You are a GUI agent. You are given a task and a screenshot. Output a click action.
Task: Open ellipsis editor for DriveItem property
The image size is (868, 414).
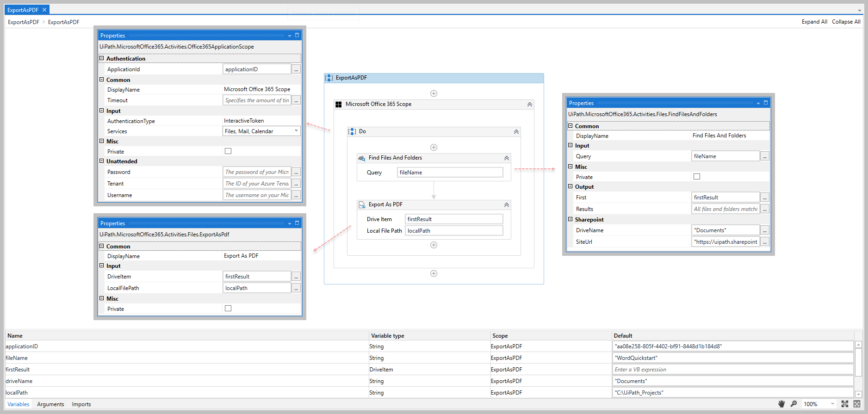coord(296,277)
